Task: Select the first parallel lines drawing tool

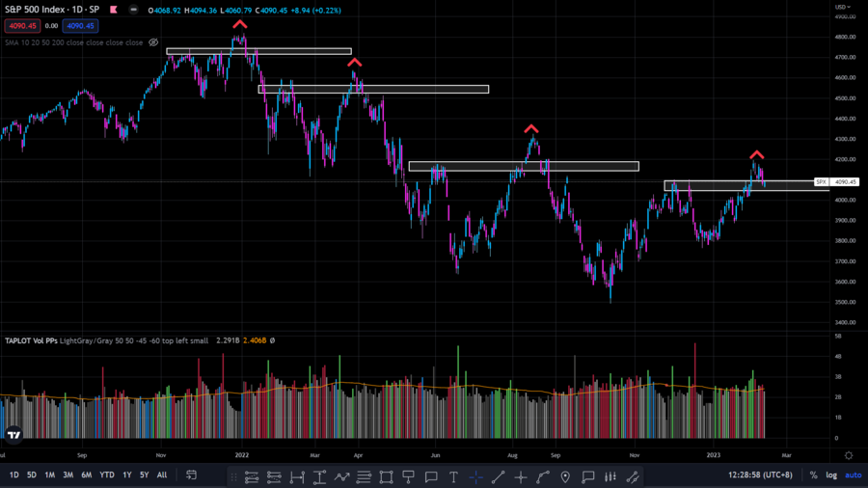Action: (x=252, y=476)
